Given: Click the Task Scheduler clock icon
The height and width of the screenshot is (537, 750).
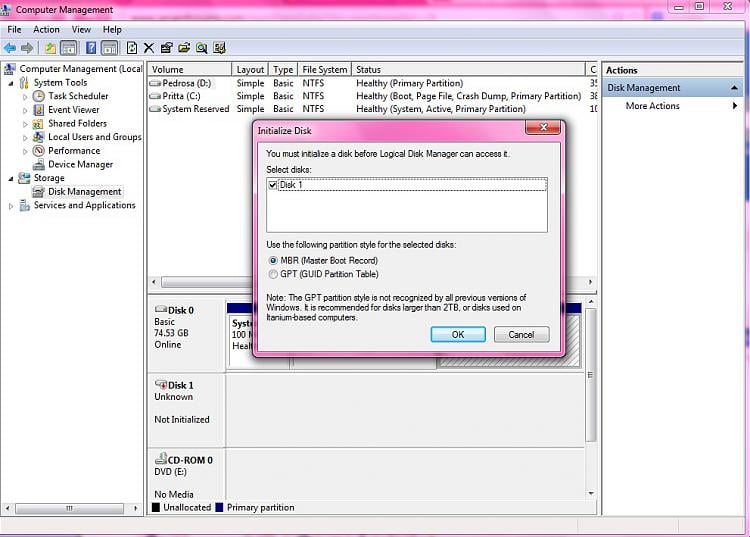Looking at the screenshot, I should pyautogui.click(x=38, y=96).
